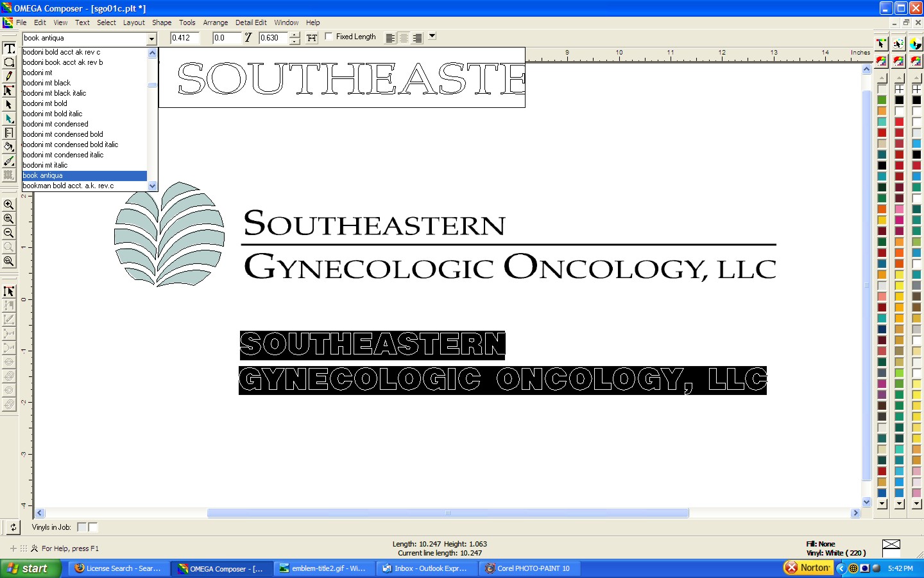Increase the 0.630 value with spinner up
This screenshot has width=924, height=578.
click(x=295, y=35)
